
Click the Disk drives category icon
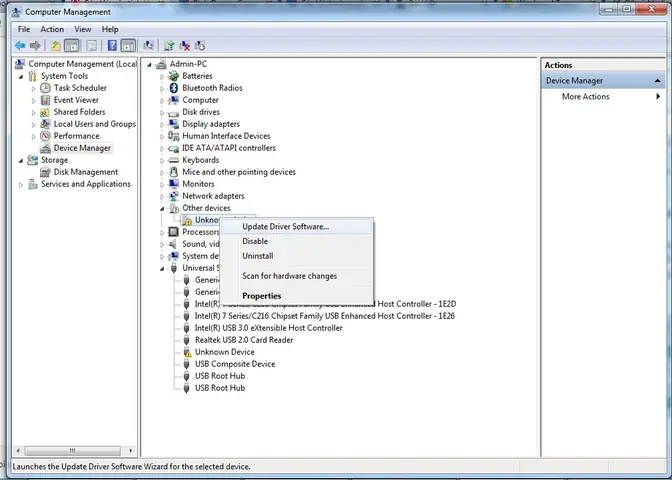[x=174, y=113]
